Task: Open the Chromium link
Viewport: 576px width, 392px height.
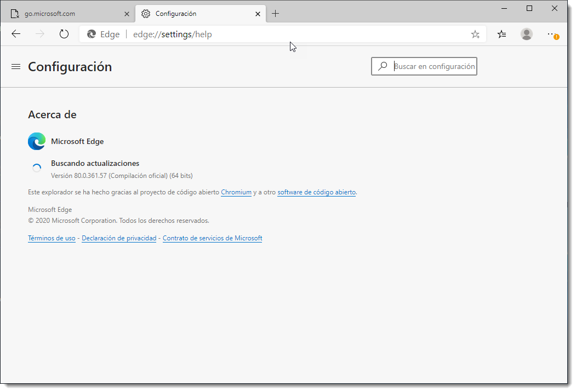Action: (236, 192)
